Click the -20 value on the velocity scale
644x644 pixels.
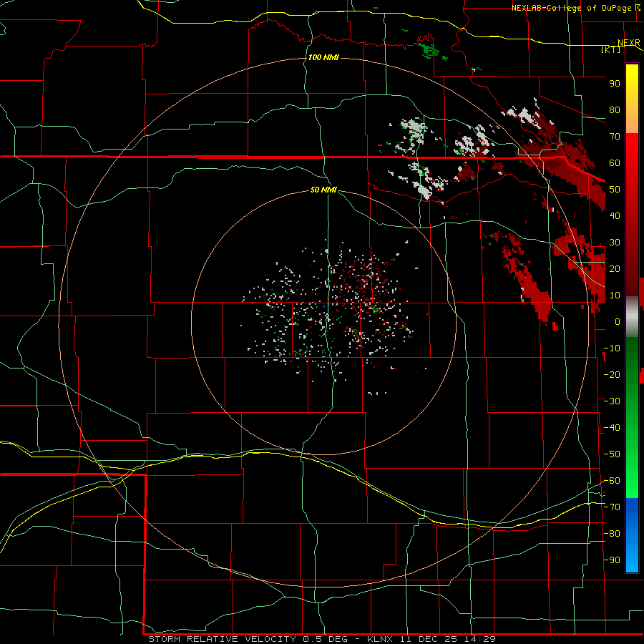click(612, 375)
